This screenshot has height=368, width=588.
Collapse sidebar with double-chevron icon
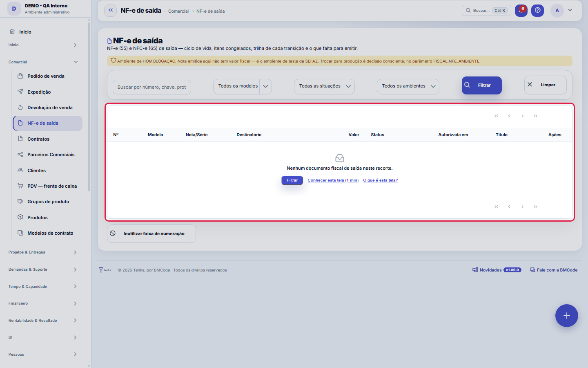point(111,10)
